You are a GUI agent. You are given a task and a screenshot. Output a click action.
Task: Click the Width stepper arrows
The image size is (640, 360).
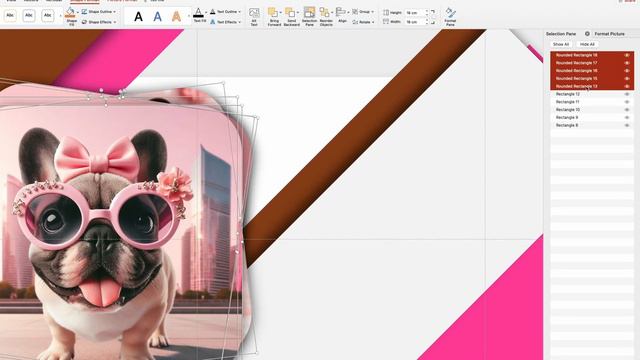[x=427, y=22]
